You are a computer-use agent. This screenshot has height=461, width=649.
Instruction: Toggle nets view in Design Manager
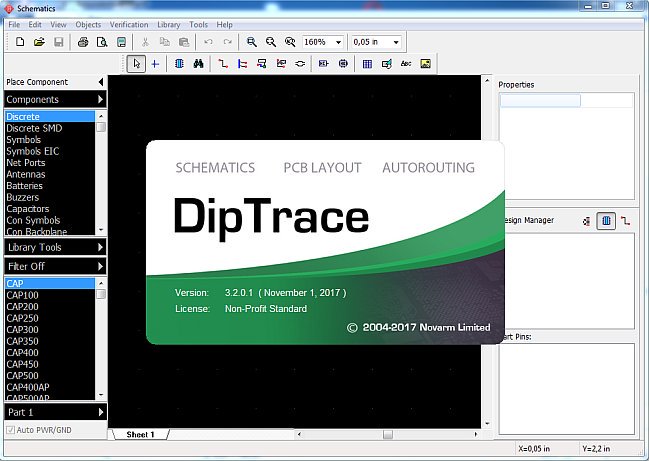(x=625, y=221)
